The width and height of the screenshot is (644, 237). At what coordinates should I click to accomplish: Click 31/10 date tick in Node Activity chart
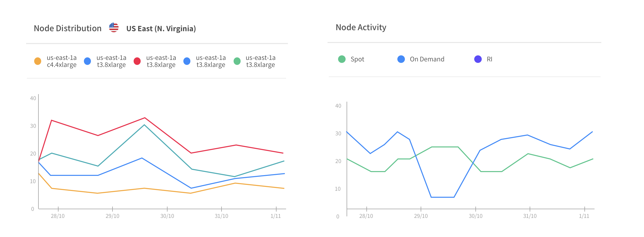530,216
